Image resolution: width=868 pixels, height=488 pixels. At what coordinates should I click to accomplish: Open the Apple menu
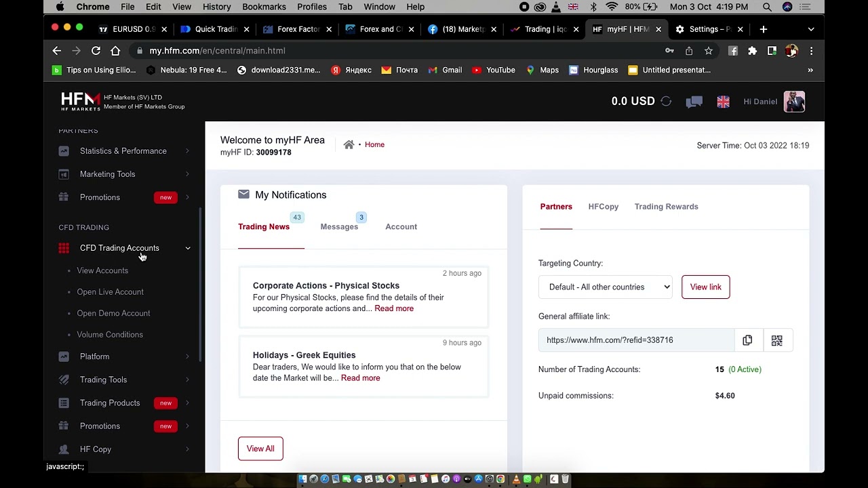(60, 7)
